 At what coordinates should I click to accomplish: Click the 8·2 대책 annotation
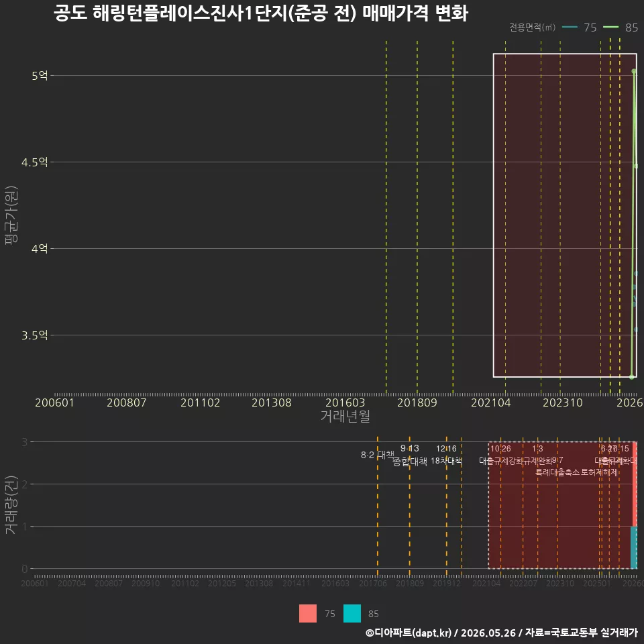pos(378,455)
